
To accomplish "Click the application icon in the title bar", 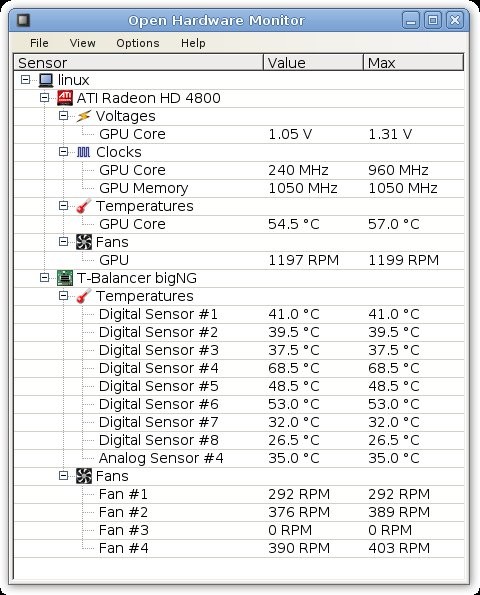I will point(24,20).
